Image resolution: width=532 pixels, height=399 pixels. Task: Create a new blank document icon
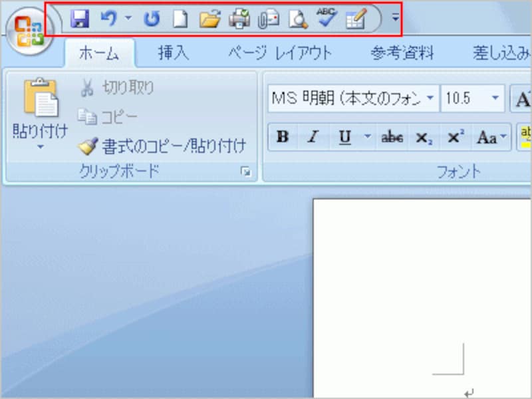coord(180,19)
